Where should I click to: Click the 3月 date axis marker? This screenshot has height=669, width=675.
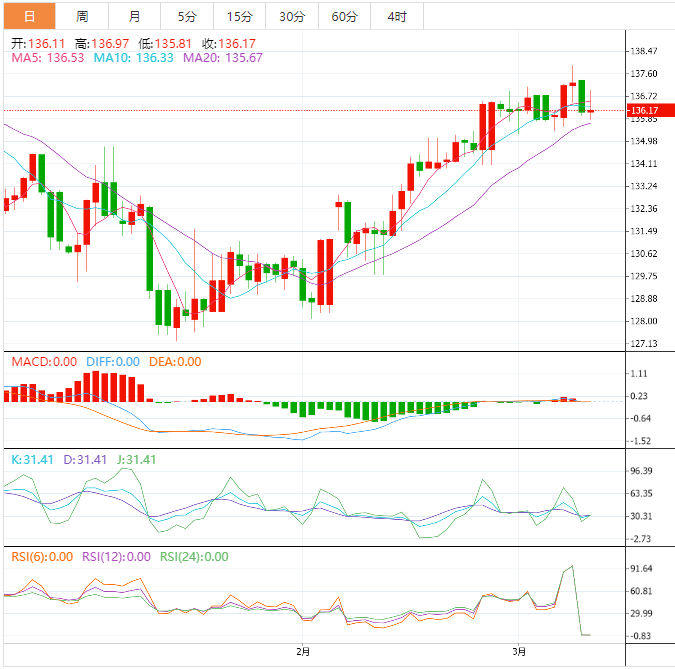click(x=519, y=652)
